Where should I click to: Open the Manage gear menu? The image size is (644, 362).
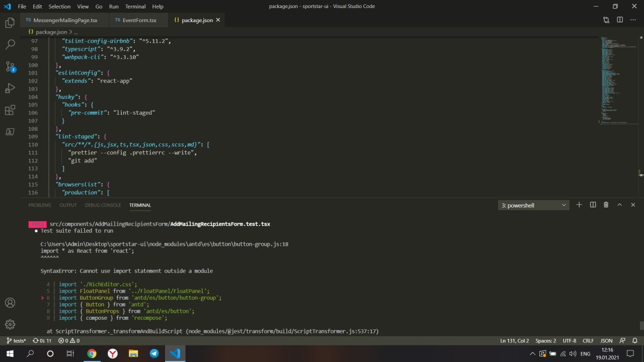pyautogui.click(x=10, y=324)
